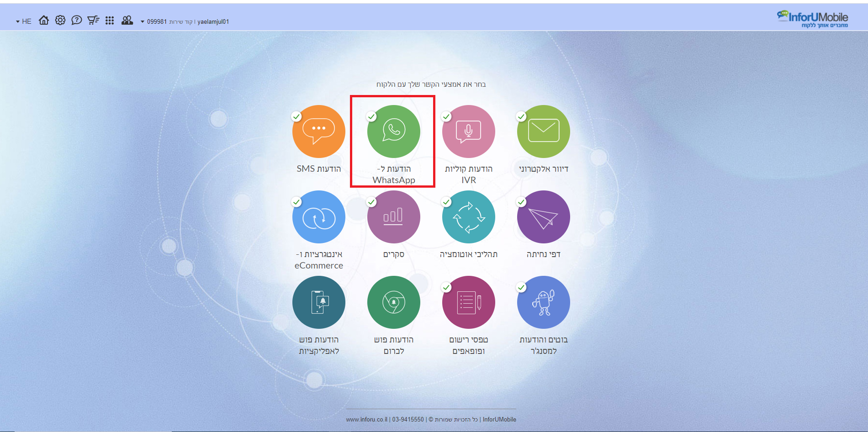This screenshot has width=868, height=432.
Task: Click the 'דפי נחיתה' label
Action: click(x=544, y=254)
